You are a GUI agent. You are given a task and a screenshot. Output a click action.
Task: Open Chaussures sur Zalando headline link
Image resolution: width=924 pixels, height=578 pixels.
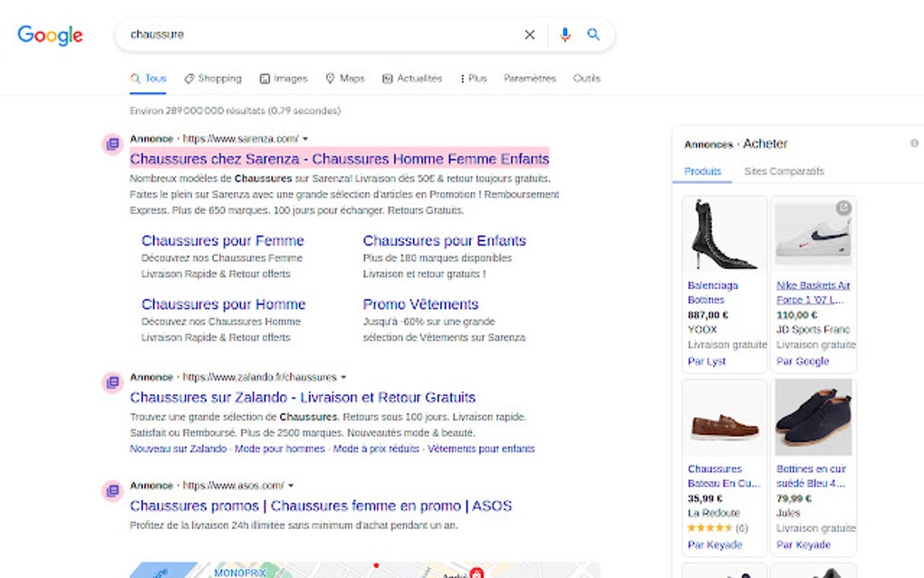(x=303, y=397)
